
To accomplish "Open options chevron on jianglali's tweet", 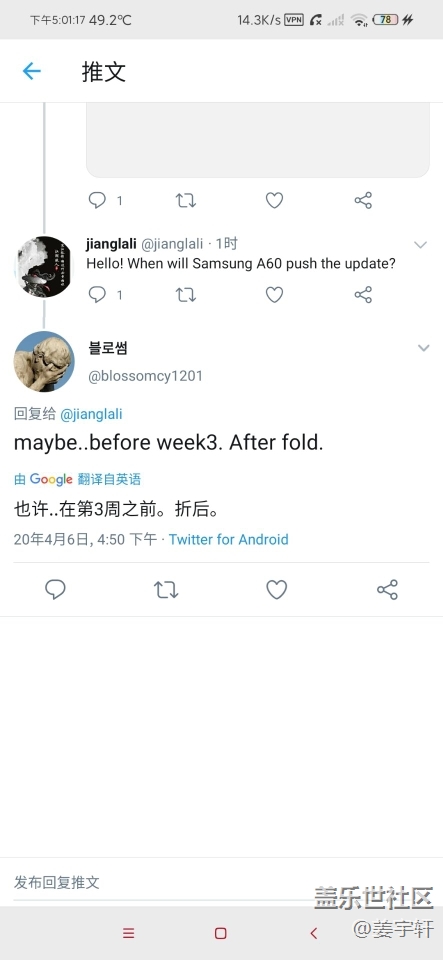I will tap(420, 246).
